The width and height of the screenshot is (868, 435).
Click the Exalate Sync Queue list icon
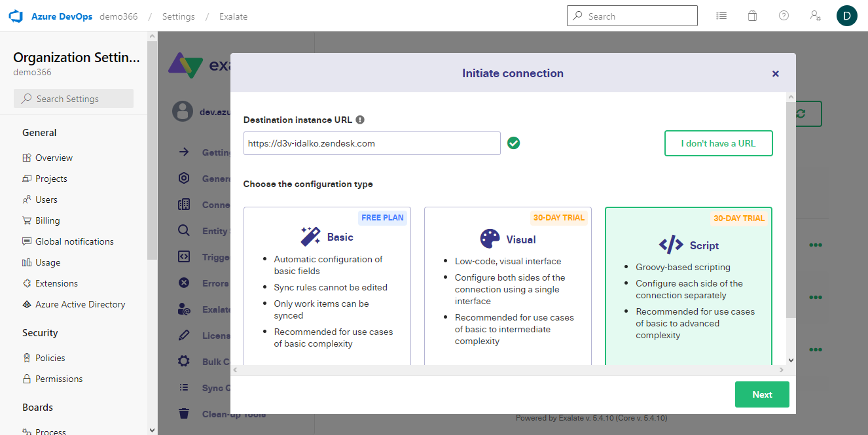[184, 388]
